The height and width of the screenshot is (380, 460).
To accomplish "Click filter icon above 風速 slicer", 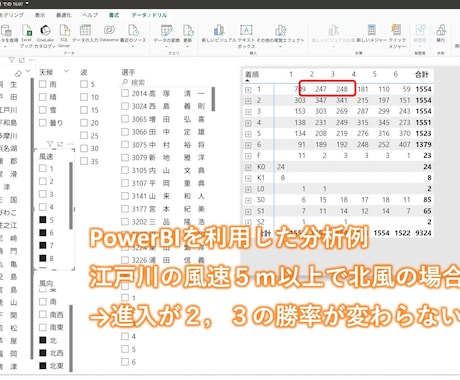I will pyautogui.click(x=50, y=144).
